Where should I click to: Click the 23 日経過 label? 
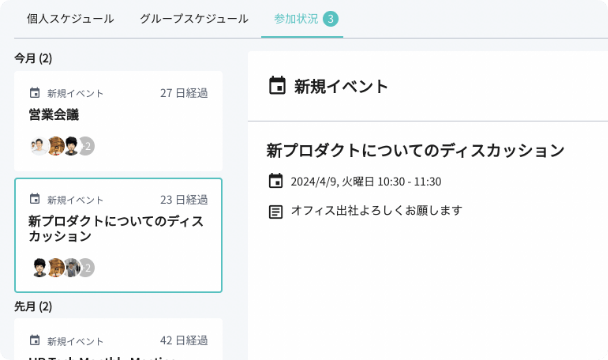[x=184, y=199]
